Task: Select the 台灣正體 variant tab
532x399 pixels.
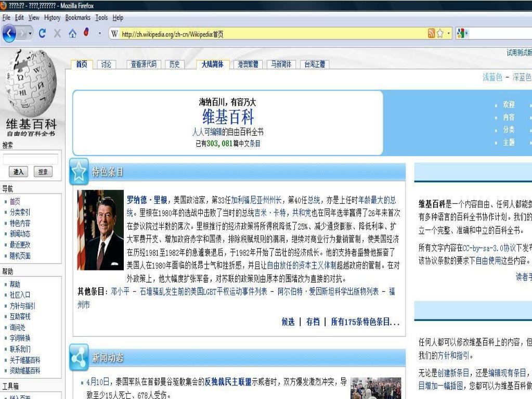Action: pyautogui.click(x=315, y=64)
